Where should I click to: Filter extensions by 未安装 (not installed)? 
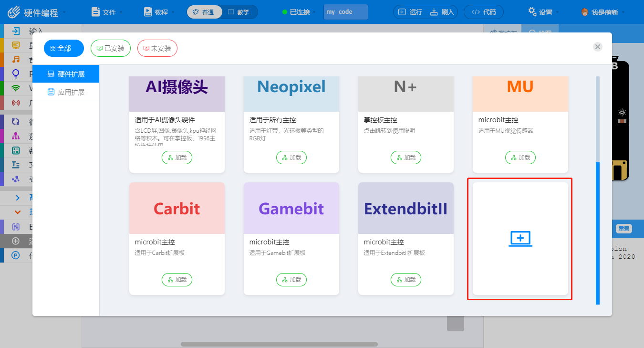point(157,48)
